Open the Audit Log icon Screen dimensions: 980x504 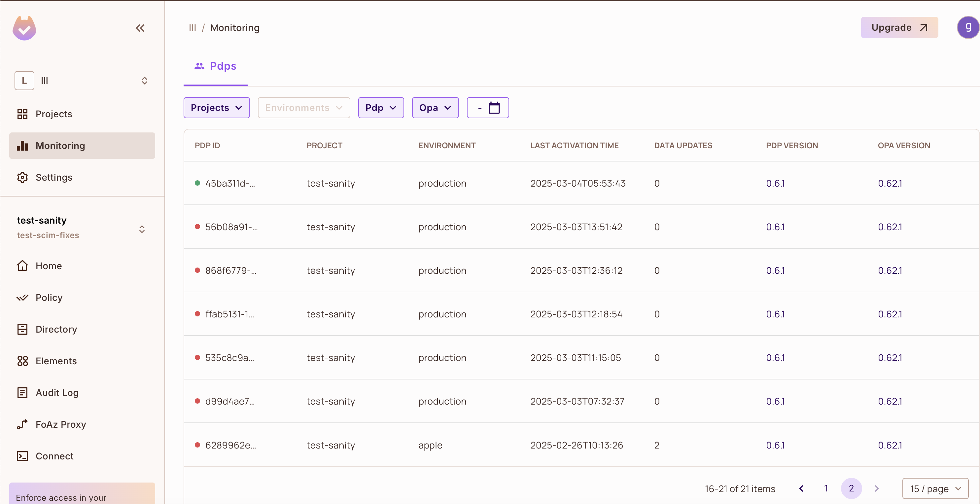[22, 392]
